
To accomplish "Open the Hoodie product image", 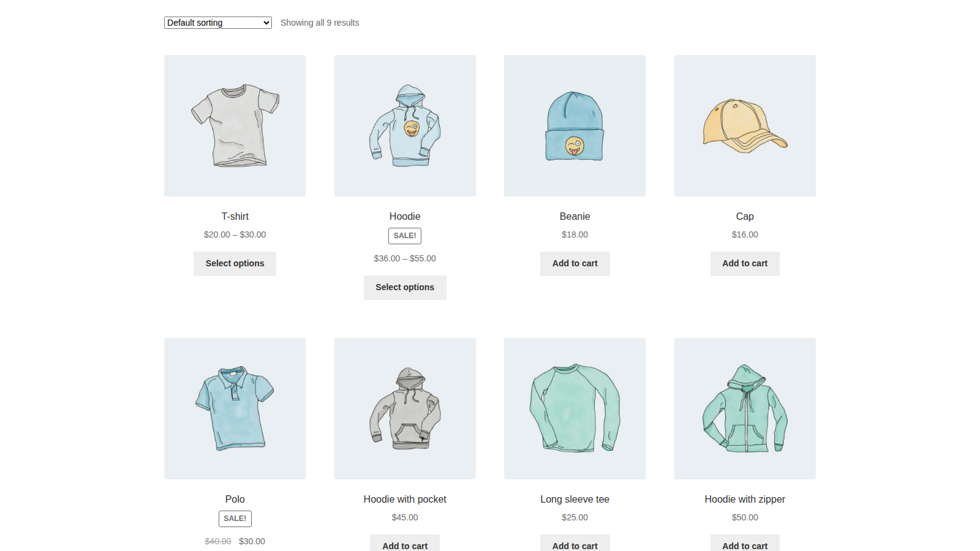I will pos(405,126).
